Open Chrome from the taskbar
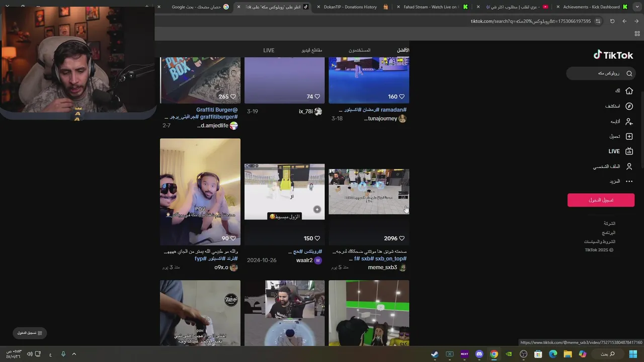Viewport: 644px width, 362px height. click(494, 354)
